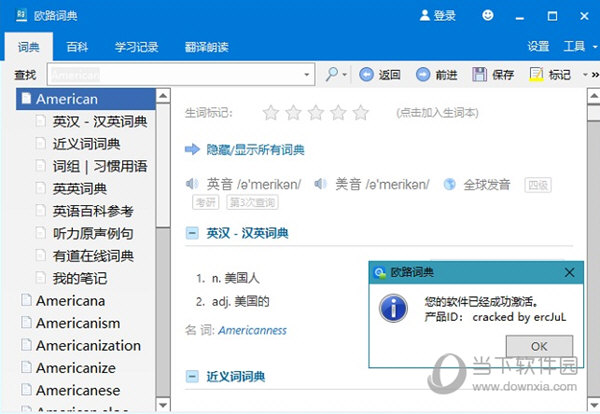The image size is (600, 414).
Task: Click the blue arrow beside 隐藏/显示所有词典
Action: click(x=192, y=149)
